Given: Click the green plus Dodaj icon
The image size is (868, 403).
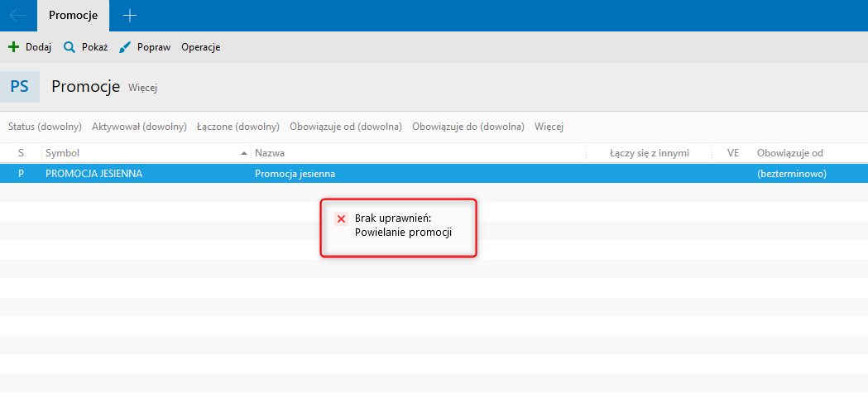Looking at the screenshot, I should (14, 47).
